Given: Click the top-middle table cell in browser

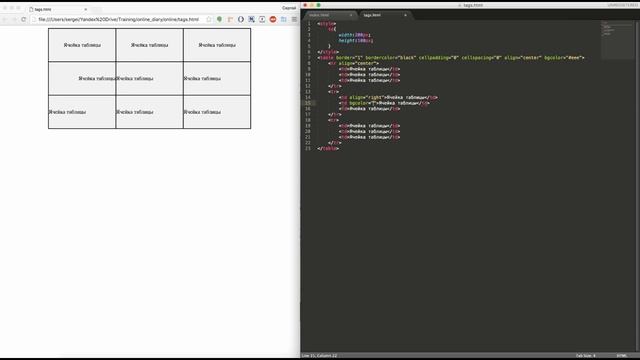Looking at the screenshot, I should pyautogui.click(x=149, y=45).
